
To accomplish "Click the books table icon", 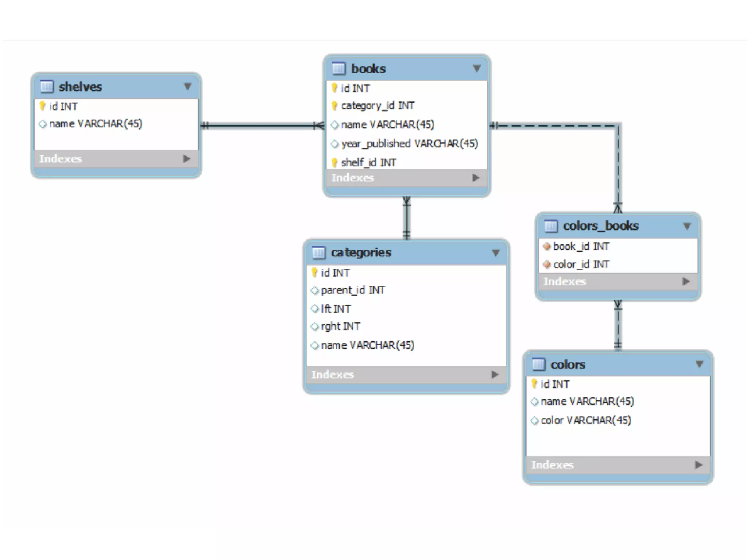I will (x=338, y=69).
